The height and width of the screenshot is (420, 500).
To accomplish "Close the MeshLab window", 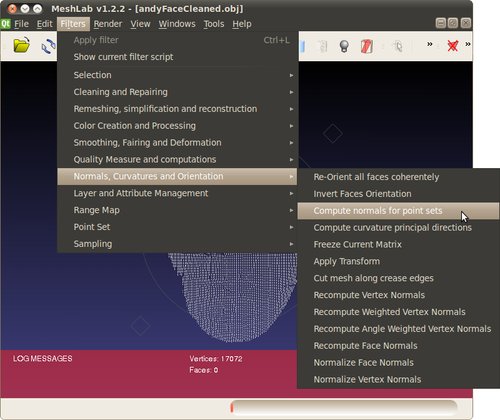I will point(12,9).
